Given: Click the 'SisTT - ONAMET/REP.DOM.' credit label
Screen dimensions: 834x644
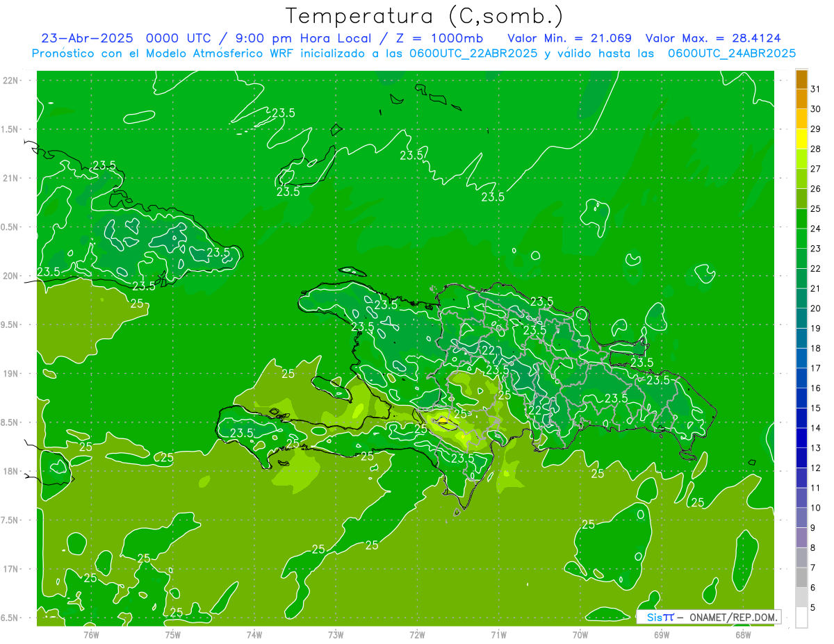Looking at the screenshot, I should pyautogui.click(x=709, y=617).
